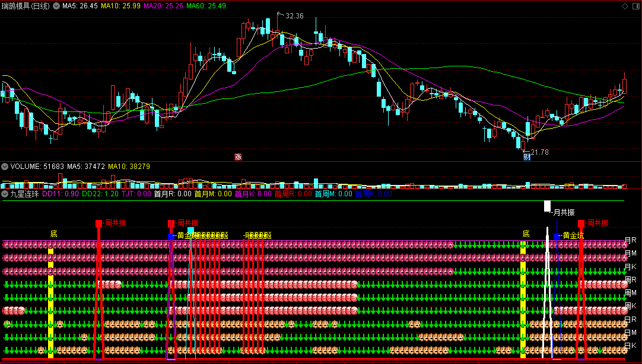This screenshot has height=364, width=642.
Task: Toggle the side panel icon next to the diamond
Action: pyautogui.click(x=636, y=6)
